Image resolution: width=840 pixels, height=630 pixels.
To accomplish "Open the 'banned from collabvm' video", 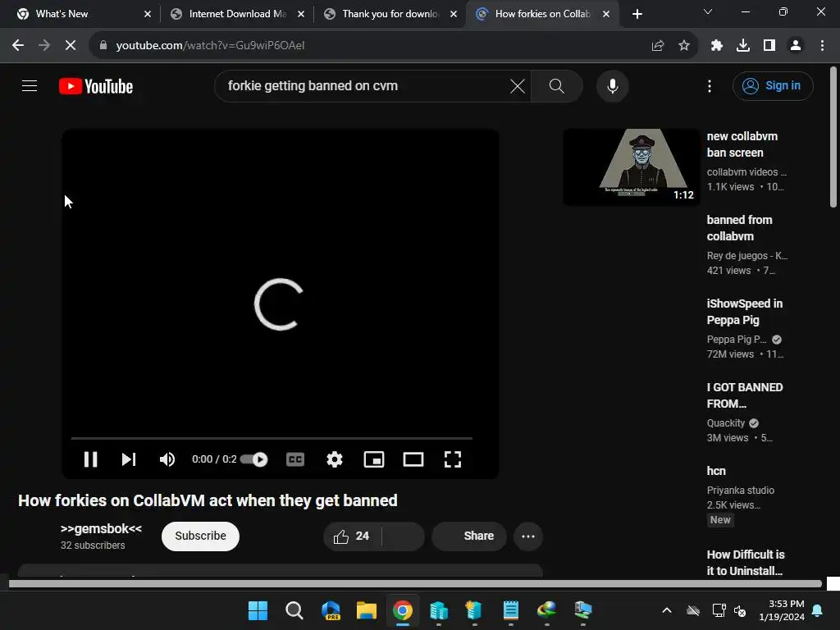I will click(x=739, y=228).
